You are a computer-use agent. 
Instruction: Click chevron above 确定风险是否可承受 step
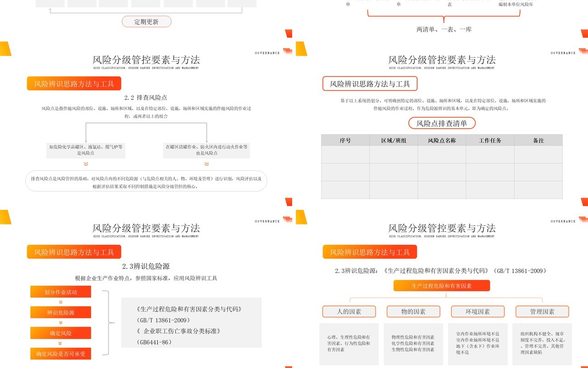point(61,343)
